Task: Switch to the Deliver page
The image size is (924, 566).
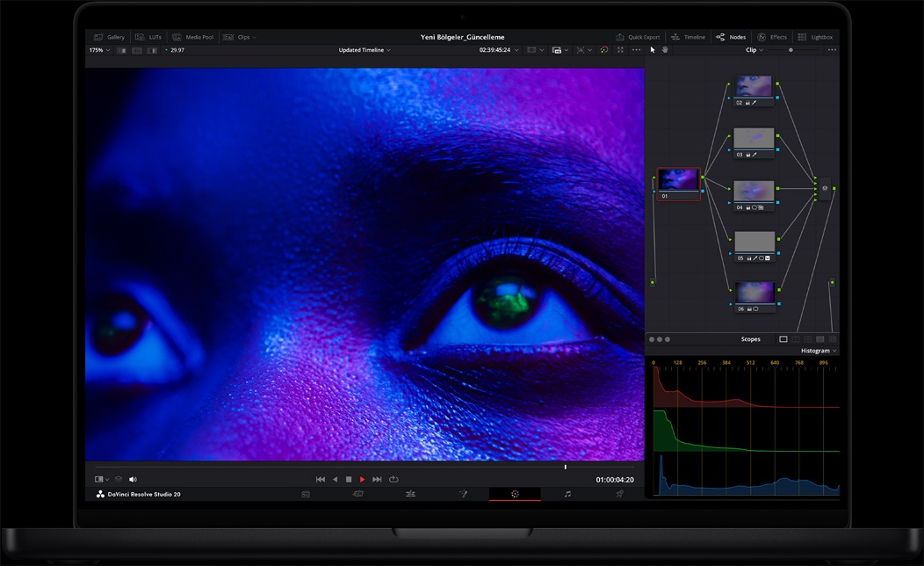Action: pos(620,494)
